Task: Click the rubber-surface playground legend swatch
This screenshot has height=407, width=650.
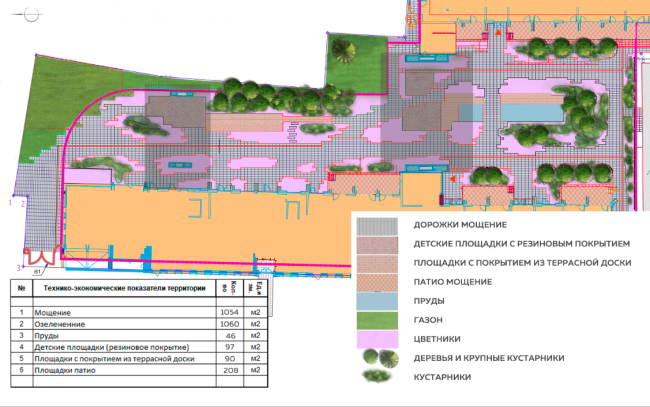Action: point(380,244)
